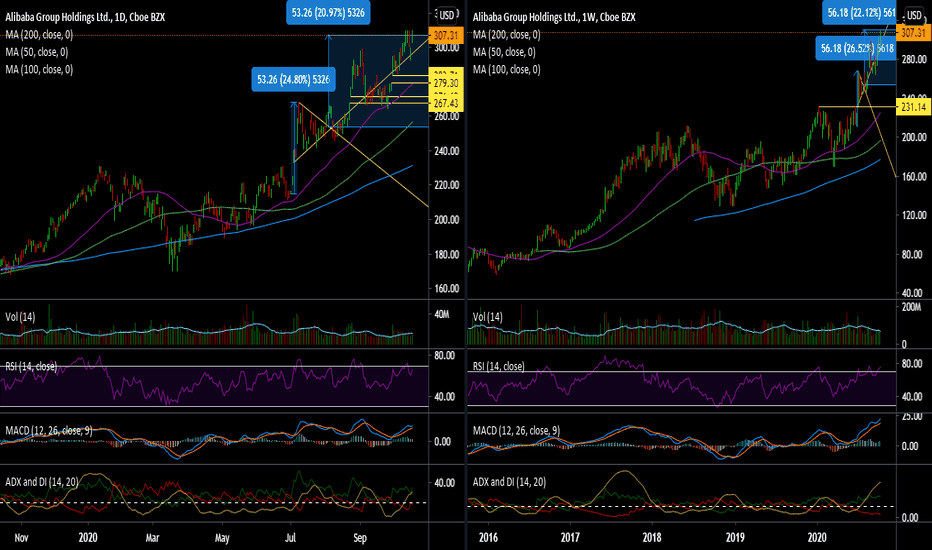Click the MA (50, close, 0) legend on the daily chart

click(37, 52)
